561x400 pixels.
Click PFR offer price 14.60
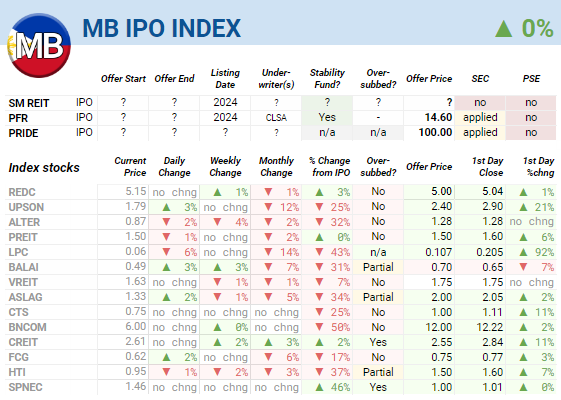coord(438,117)
